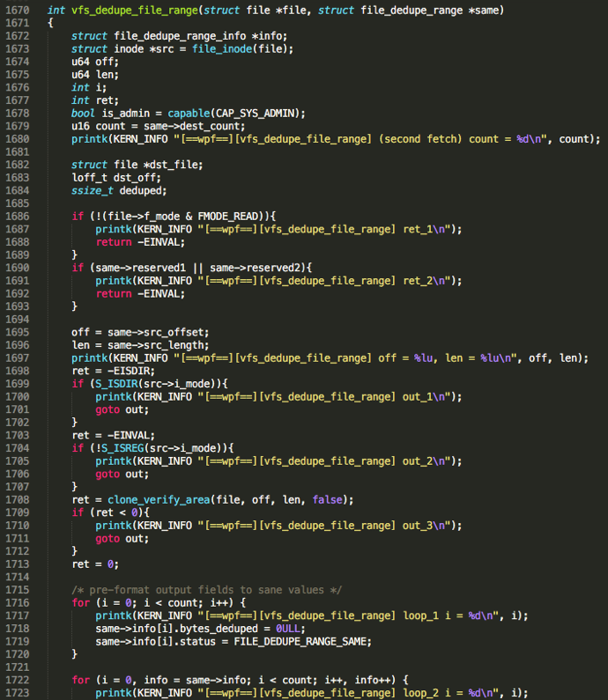Place cursor on file_inode(file) call
The height and width of the screenshot is (700, 608).
pyautogui.click(x=222, y=48)
